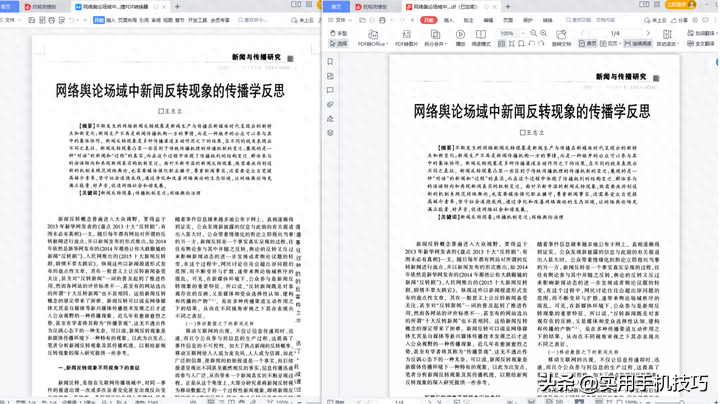The width and height of the screenshot is (720, 404).
Task: Click the Word window search command box
Action: click(253, 20)
